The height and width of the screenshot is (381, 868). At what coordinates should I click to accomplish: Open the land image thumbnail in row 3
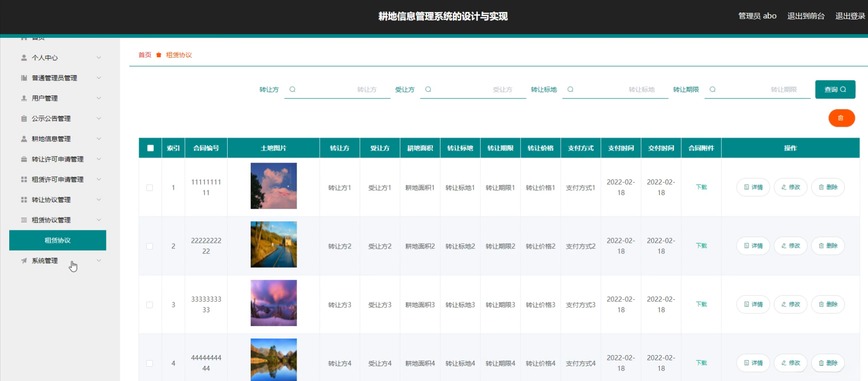tap(274, 303)
